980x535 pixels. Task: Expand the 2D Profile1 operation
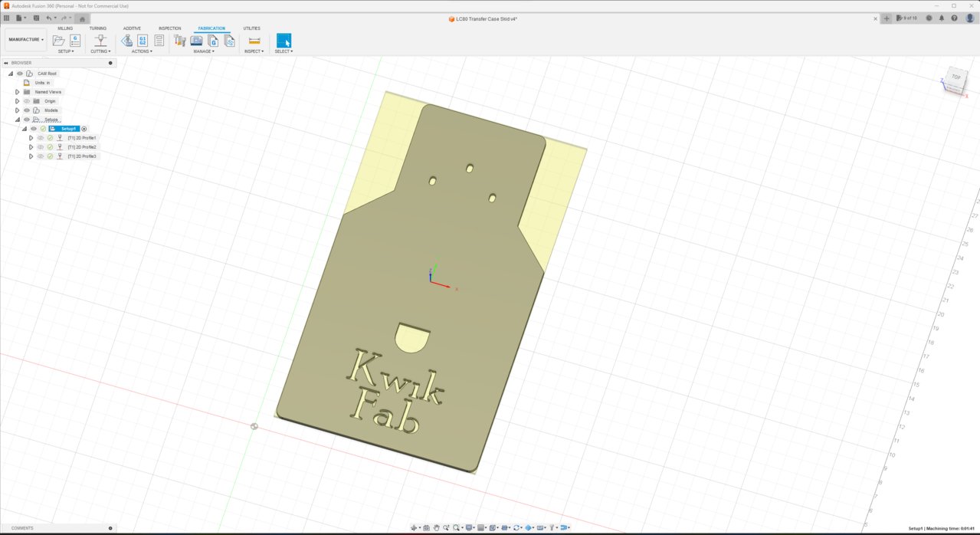(x=31, y=138)
